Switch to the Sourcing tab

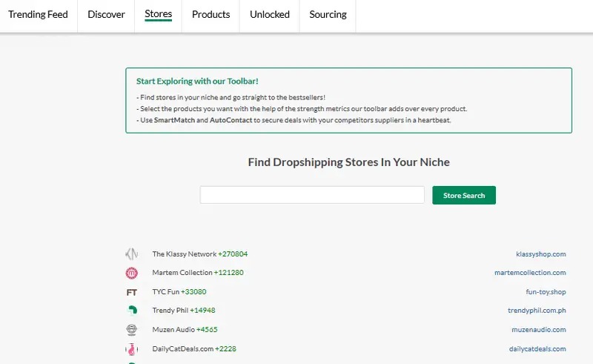328,15
